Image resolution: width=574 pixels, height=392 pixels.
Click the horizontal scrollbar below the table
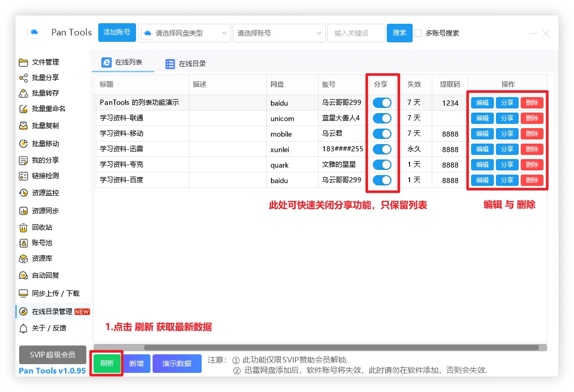point(341,348)
